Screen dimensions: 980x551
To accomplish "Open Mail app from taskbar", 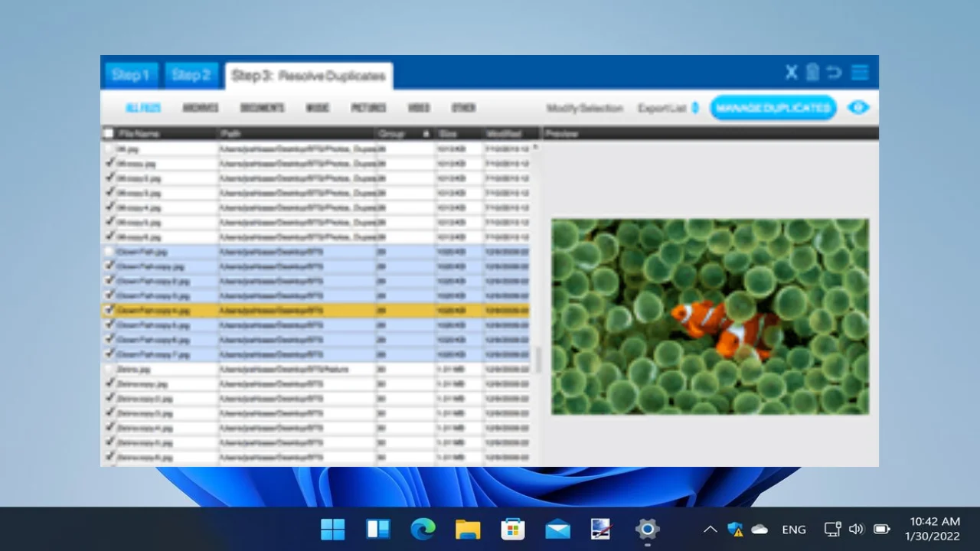I will point(557,529).
